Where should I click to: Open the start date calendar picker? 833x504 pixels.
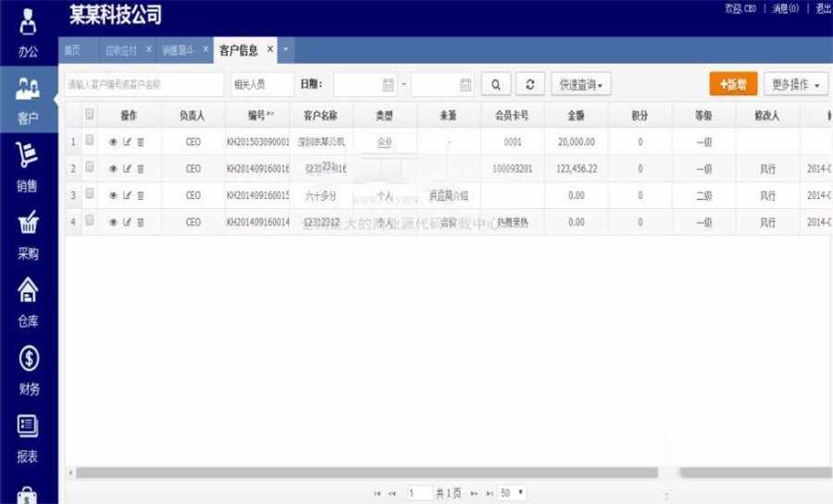(389, 84)
